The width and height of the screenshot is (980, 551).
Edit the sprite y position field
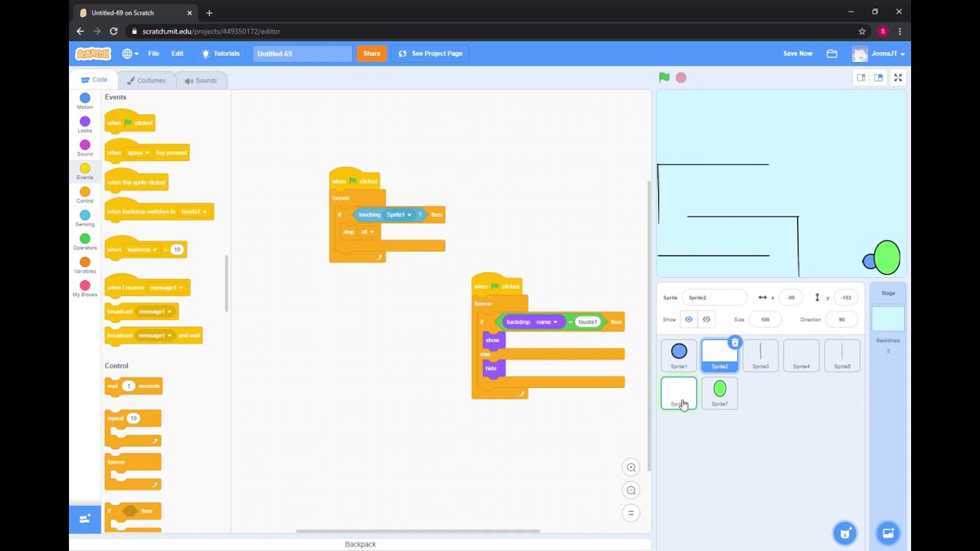point(847,298)
